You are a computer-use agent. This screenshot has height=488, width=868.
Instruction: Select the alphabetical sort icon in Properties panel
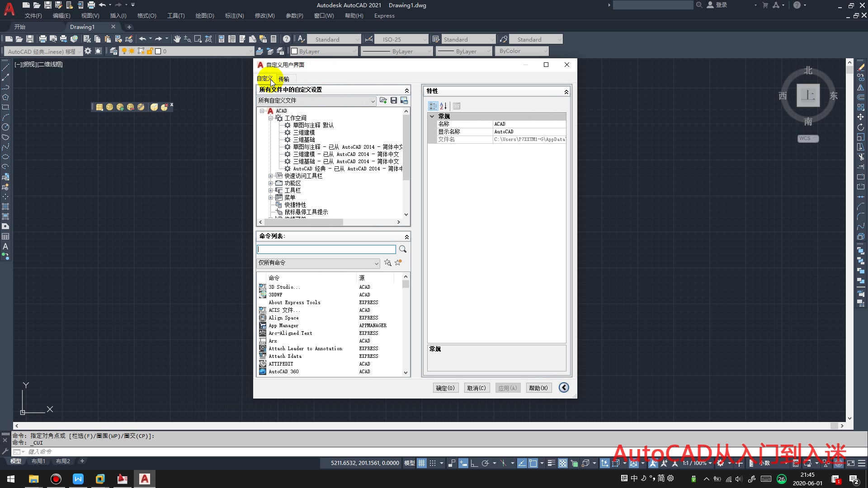tap(443, 106)
